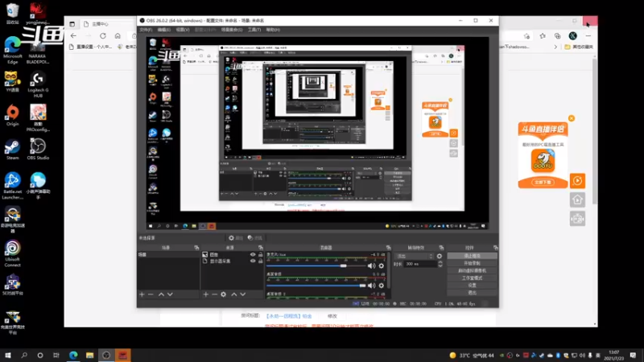Pop out the 控件 dock panel
Screen dimensions: 644x362
tap(495, 248)
